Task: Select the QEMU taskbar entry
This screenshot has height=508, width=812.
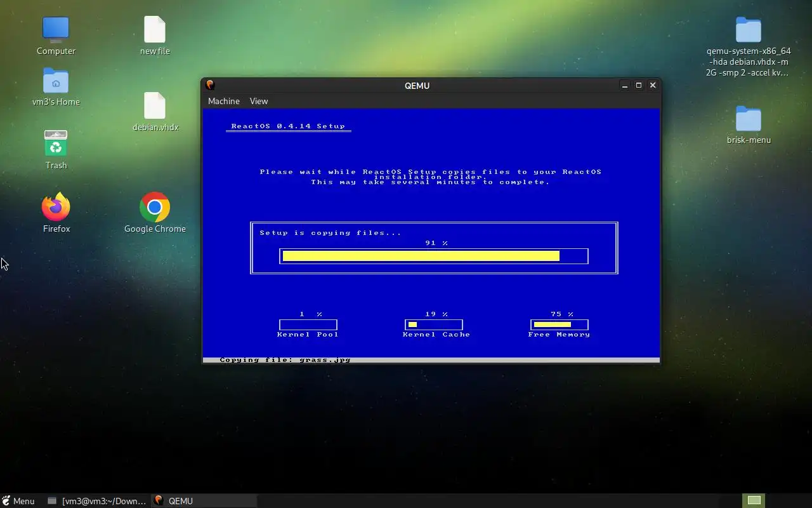Action: tap(203, 501)
